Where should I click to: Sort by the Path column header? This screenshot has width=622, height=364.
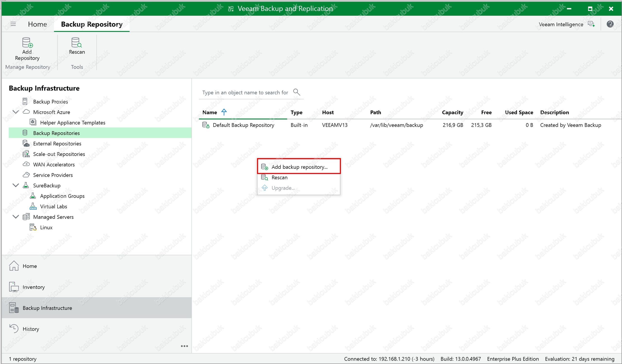click(x=375, y=112)
